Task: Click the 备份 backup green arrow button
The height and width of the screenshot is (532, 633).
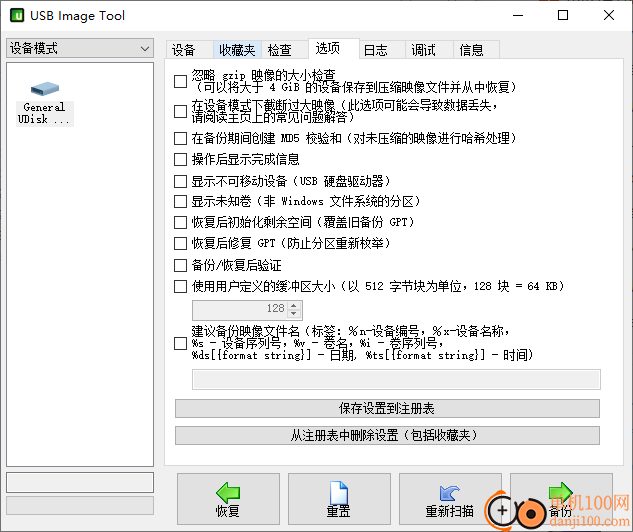Action: (x=561, y=499)
